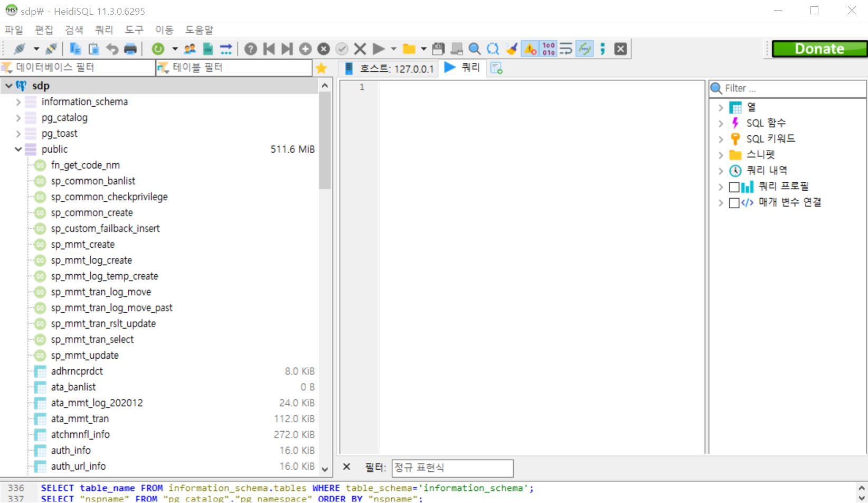868x503 pixels.
Task: Go to first row icon
Action: click(269, 49)
